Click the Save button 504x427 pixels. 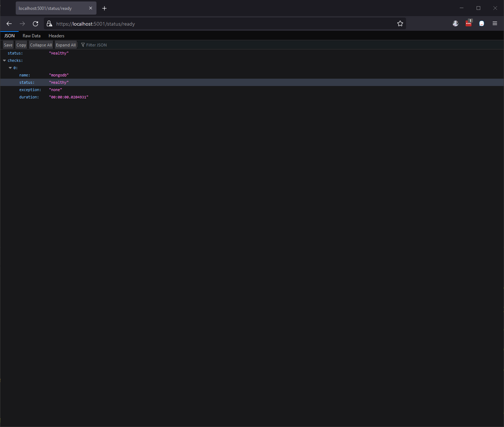[x=8, y=45]
